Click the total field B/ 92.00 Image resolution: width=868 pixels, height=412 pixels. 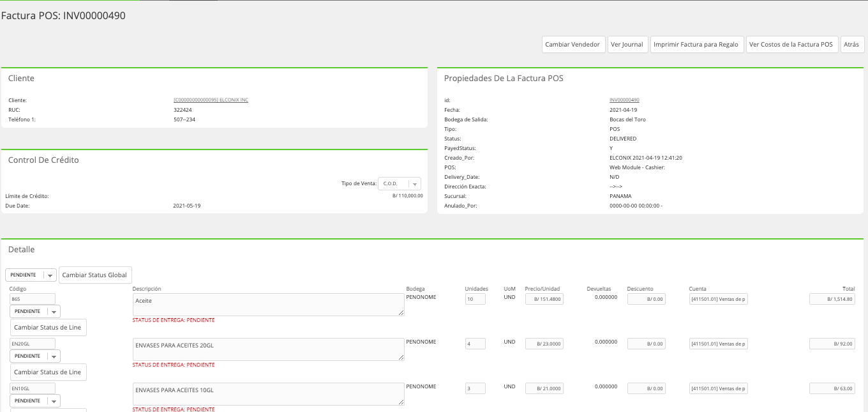pos(832,344)
